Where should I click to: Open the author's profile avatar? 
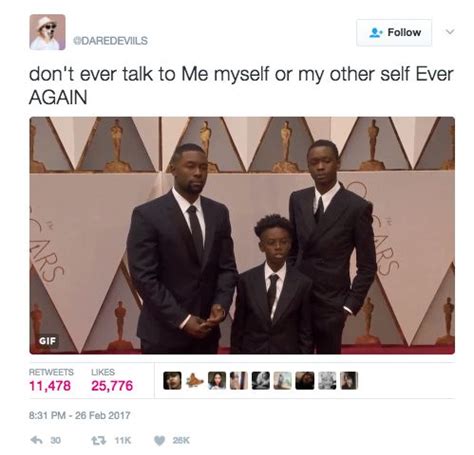[x=47, y=32]
